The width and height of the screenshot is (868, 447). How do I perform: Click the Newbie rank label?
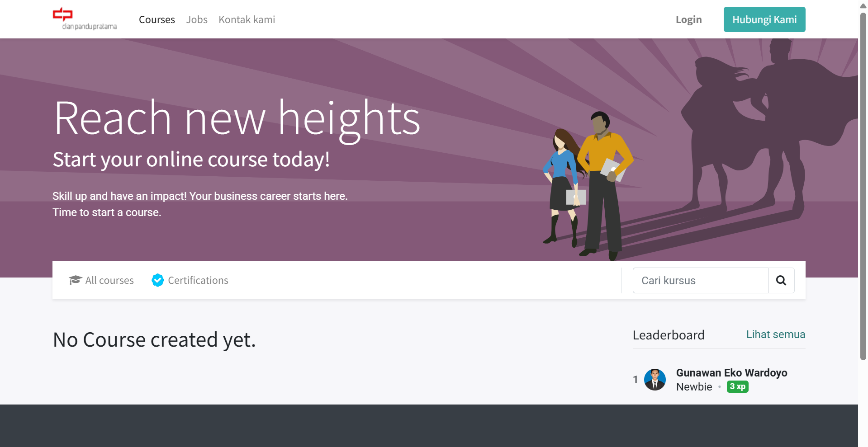click(694, 387)
